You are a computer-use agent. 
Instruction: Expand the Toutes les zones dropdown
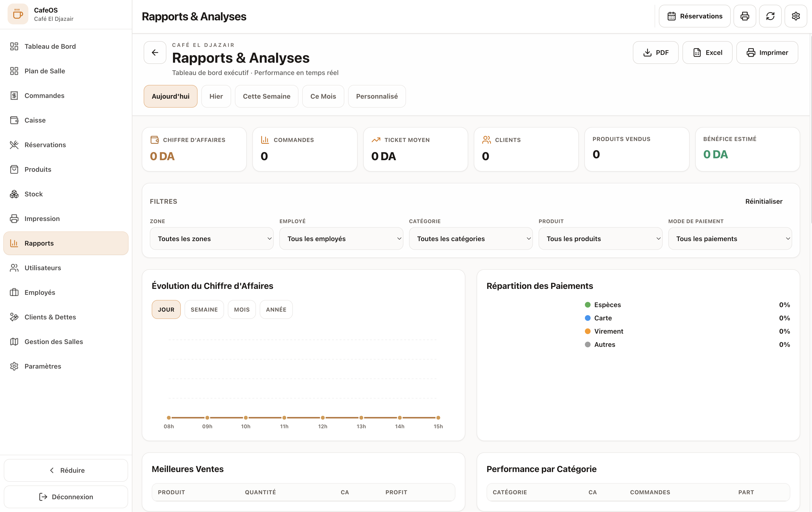212,239
